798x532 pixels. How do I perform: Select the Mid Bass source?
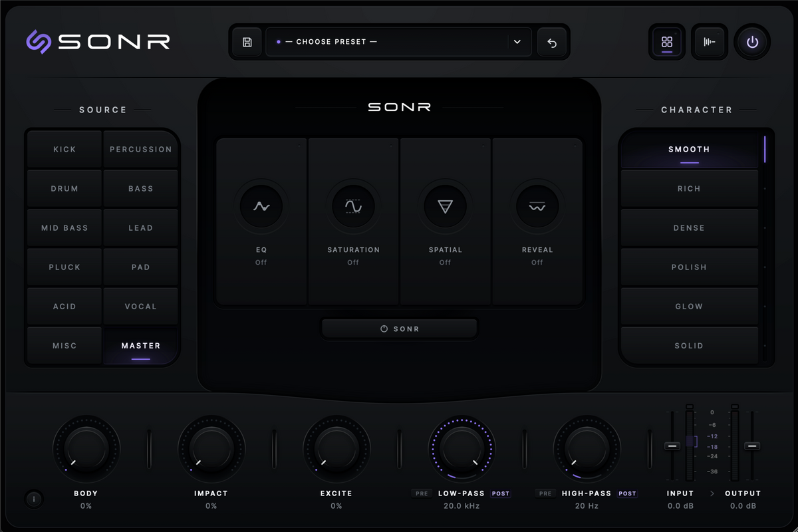point(65,228)
